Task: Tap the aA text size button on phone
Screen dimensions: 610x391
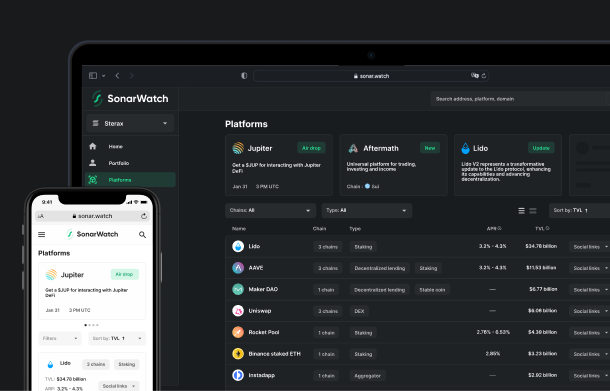Action: click(40, 216)
